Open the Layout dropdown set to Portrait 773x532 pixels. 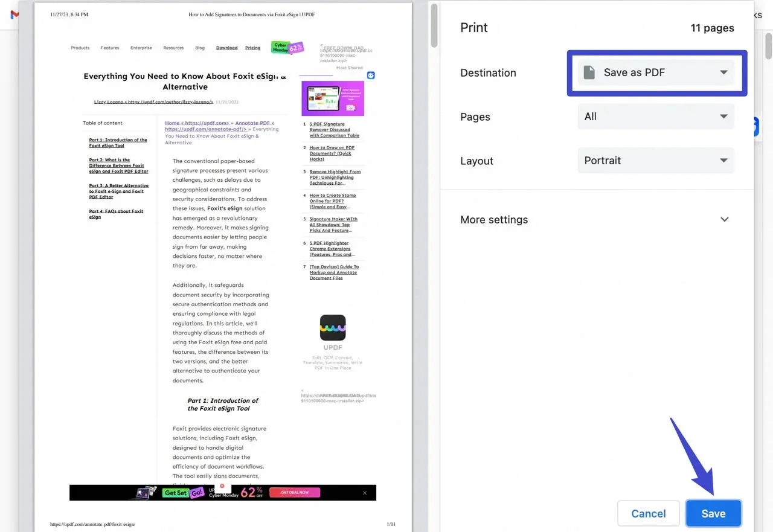click(x=656, y=161)
